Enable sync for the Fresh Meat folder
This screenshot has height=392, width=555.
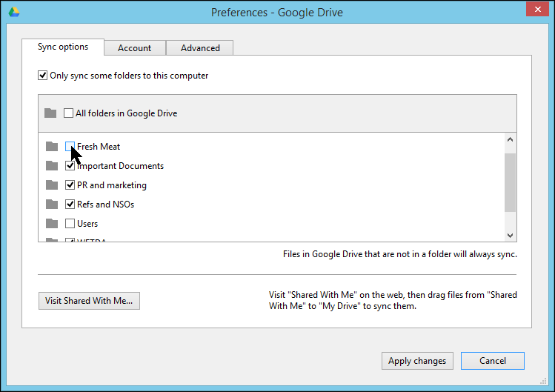coord(70,147)
